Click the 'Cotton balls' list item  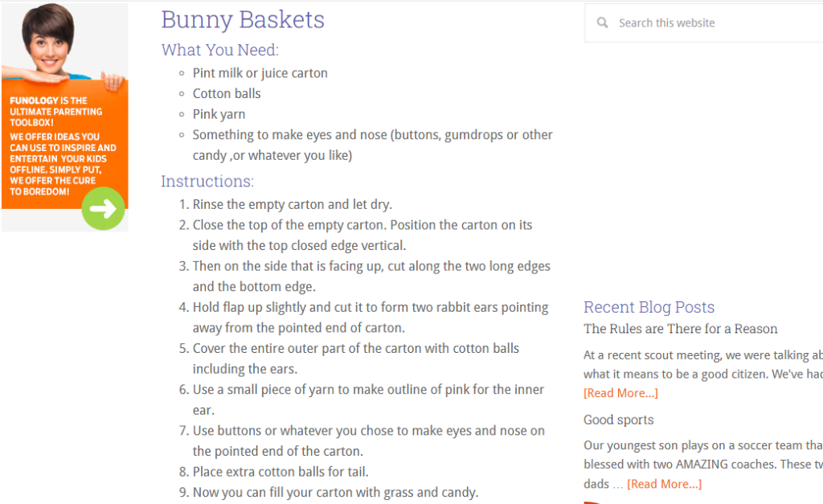[x=227, y=93]
